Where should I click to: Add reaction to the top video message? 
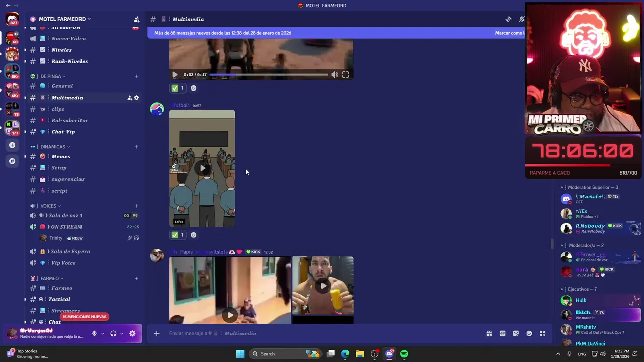[x=193, y=88]
